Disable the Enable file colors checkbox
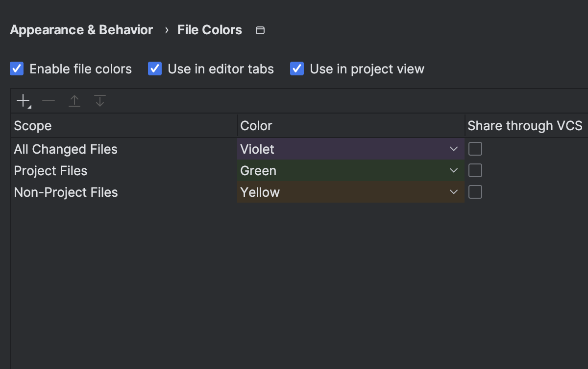 point(17,69)
